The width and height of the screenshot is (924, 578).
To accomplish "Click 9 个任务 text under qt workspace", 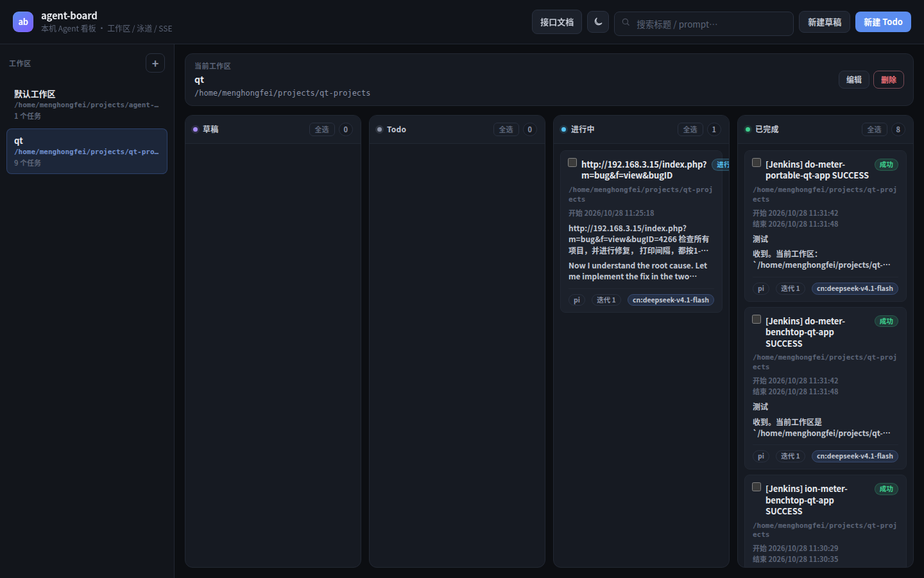I will click(x=28, y=163).
